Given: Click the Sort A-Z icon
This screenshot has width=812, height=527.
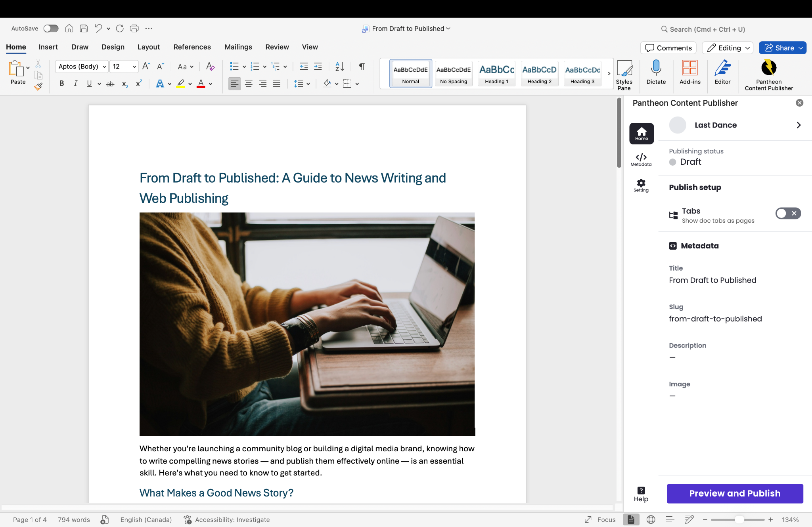Looking at the screenshot, I should (x=339, y=66).
